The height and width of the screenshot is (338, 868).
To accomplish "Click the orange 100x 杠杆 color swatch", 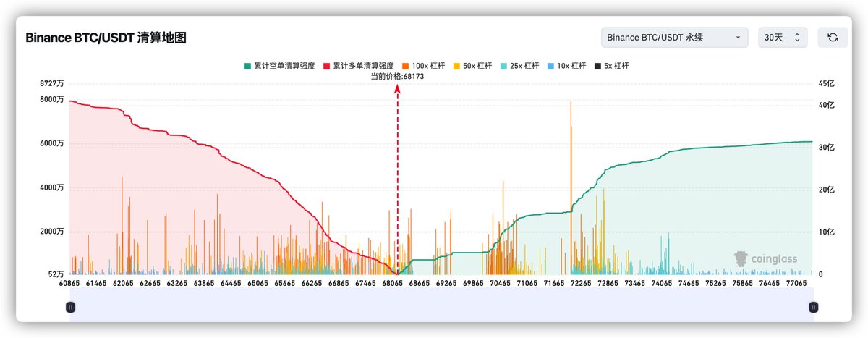I will (407, 66).
